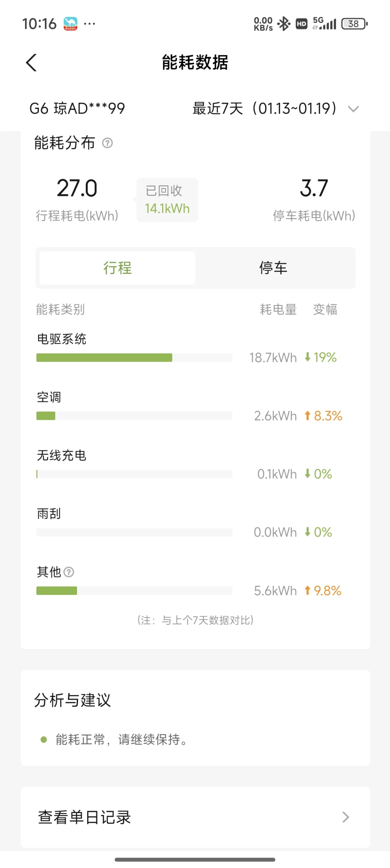Switch to the 行程 tab
390x868 pixels.
tap(117, 268)
